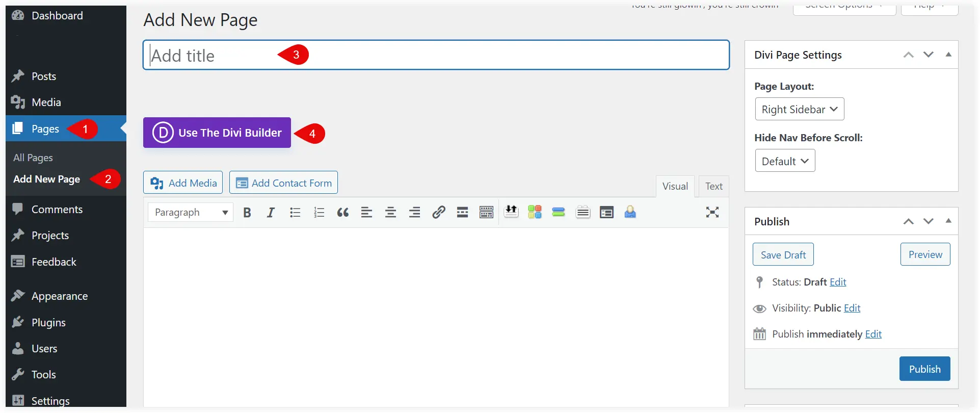
Task: Select Add New Page submenu item
Action: point(47,179)
